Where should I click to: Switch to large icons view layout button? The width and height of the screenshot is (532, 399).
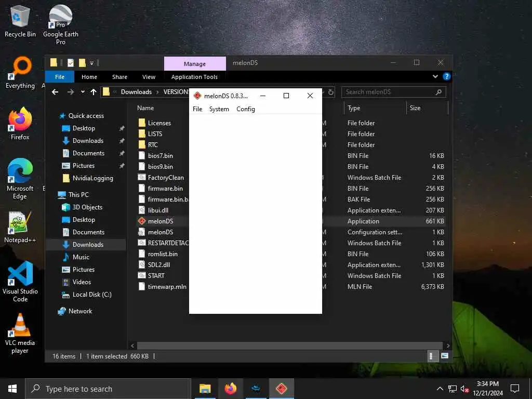click(445, 356)
